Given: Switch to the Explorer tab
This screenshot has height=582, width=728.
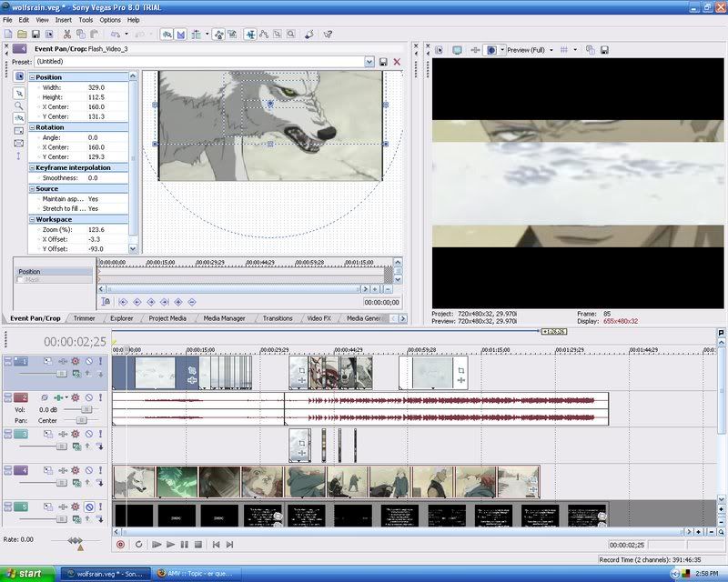Looking at the screenshot, I should point(122,318).
